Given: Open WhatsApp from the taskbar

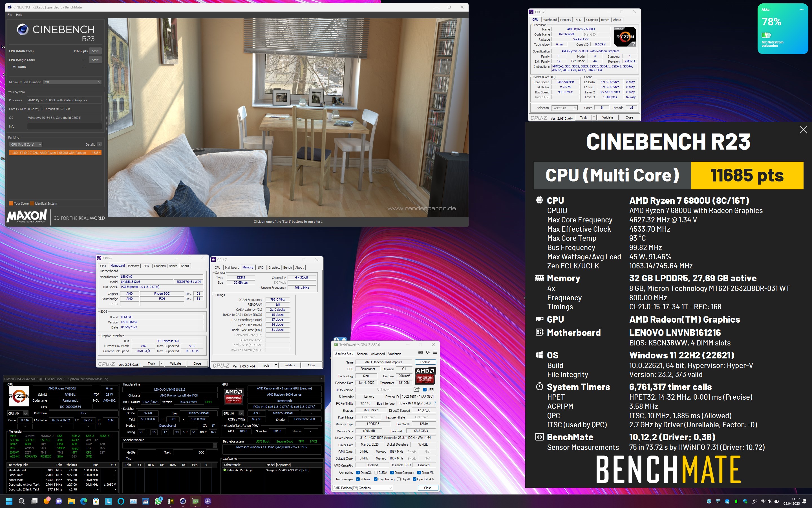Looking at the screenshot, I should click(158, 501).
